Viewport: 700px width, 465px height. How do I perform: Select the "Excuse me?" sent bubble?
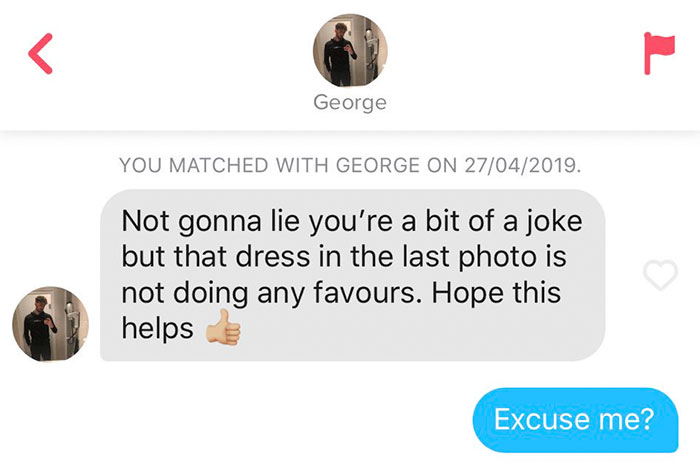click(x=574, y=419)
